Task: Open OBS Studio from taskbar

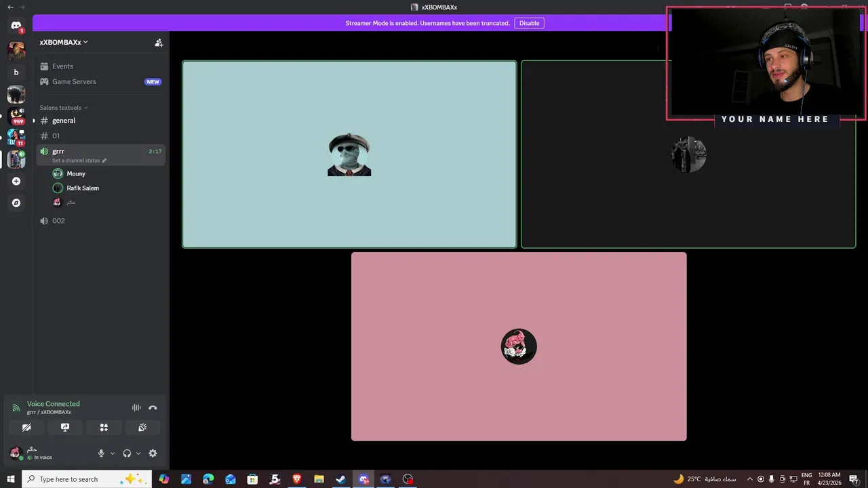Action: pyautogui.click(x=408, y=479)
